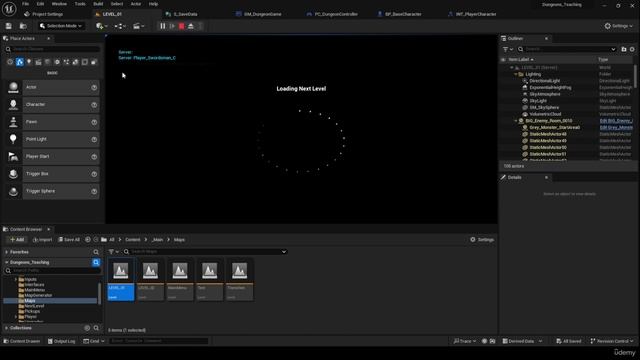This screenshot has width=640, height=360.
Task: Open the LEVEL_01 map thumbnail
Action: point(121,280)
